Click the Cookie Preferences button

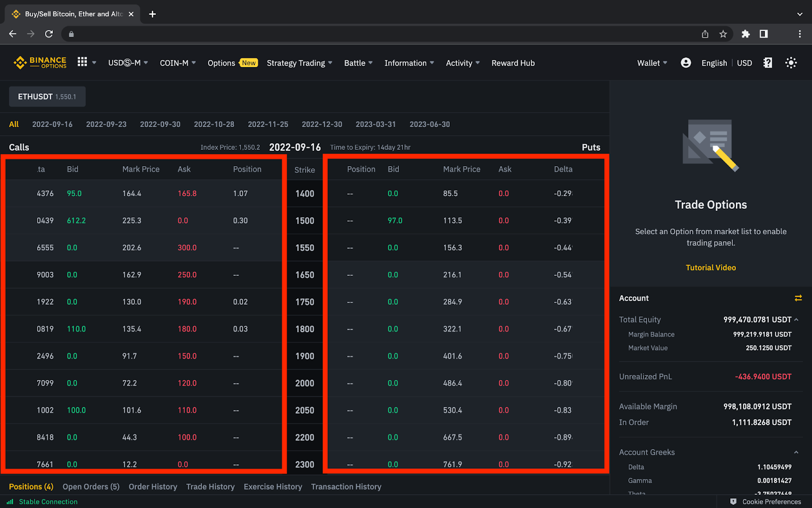click(766, 501)
